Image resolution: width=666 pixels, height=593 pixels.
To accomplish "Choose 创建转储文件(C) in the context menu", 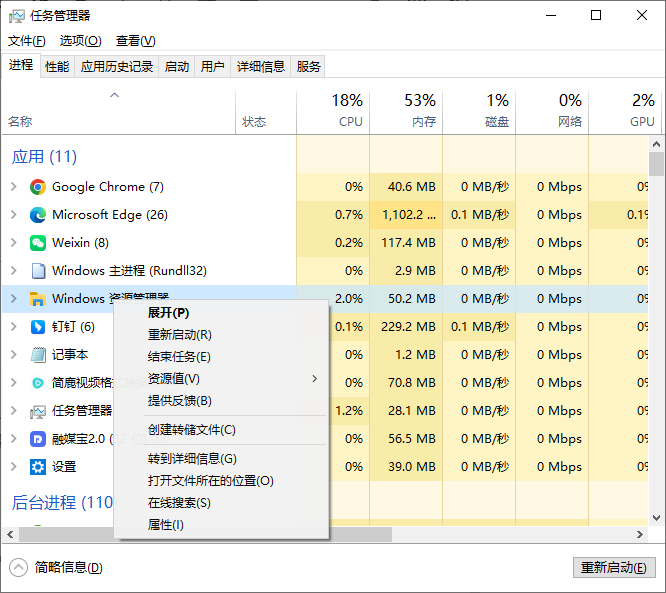I will 221,430.
